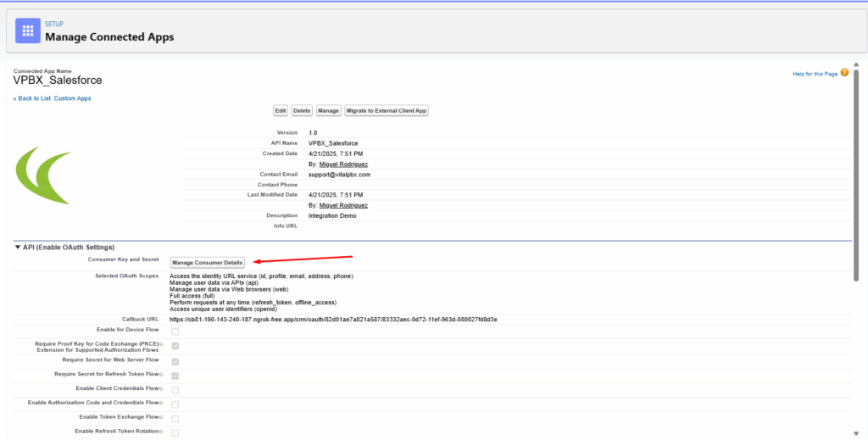This screenshot has height=440, width=868.
Task: Toggle Enable for Device Flow checkbox
Action: point(175,331)
